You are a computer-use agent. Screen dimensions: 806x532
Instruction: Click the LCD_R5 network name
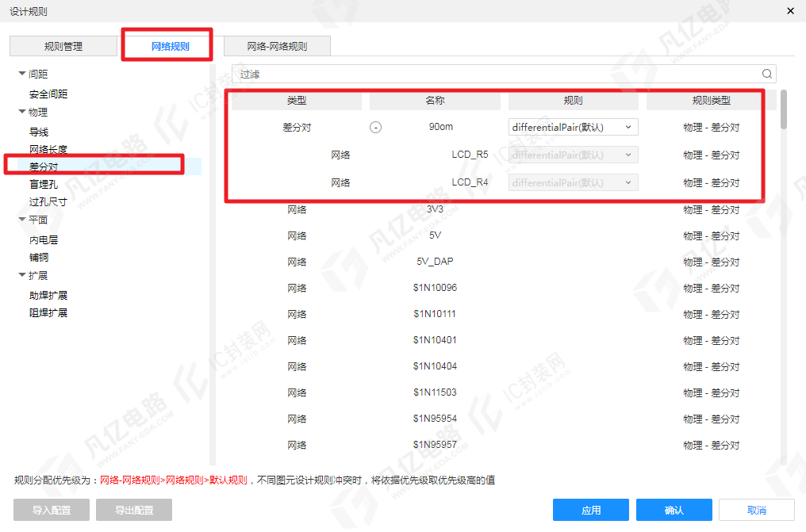coord(470,155)
